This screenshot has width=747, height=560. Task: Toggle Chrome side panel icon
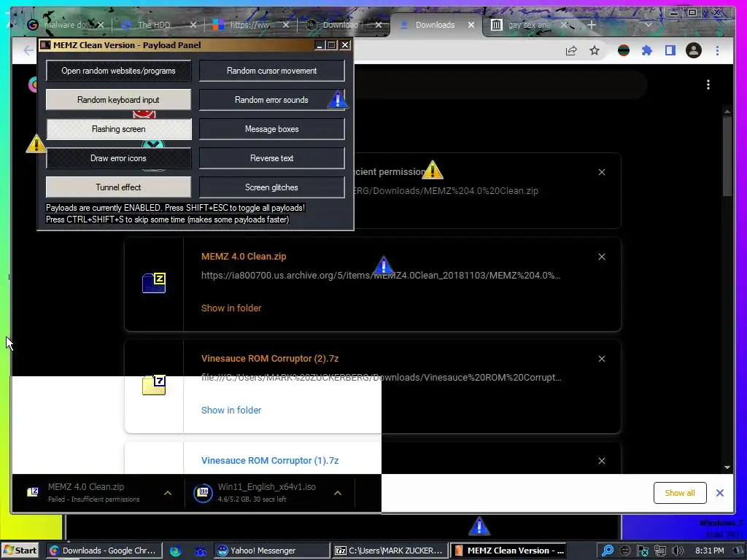tap(670, 50)
